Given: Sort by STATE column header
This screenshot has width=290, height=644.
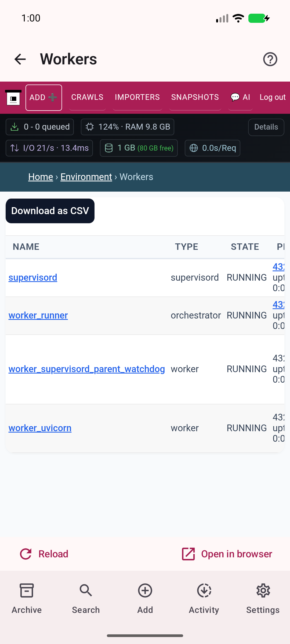Looking at the screenshot, I should click(x=245, y=247).
